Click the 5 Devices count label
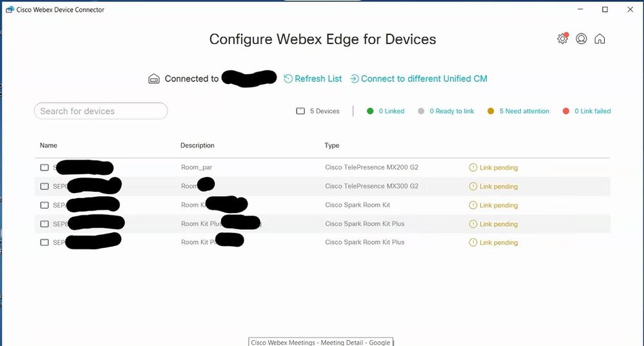This screenshot has height=346, width=644. (x=324, y=111)
